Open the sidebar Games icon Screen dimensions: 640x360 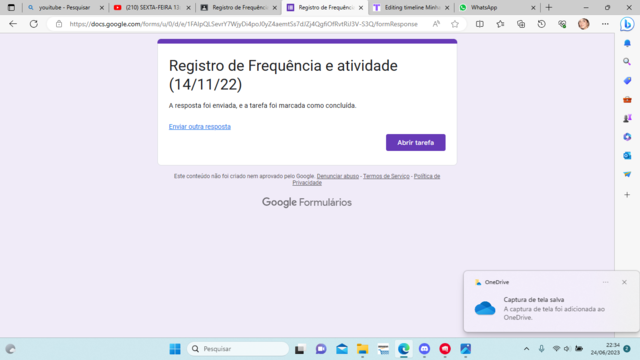click(627, 118)
